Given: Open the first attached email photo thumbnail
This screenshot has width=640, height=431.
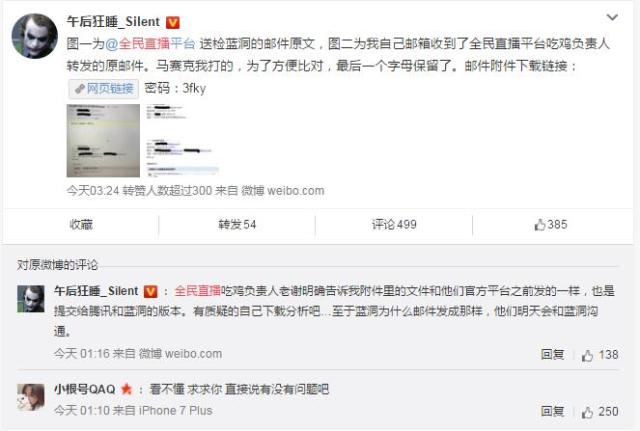Looking at the screenshot, I should [x=103, y=140].
